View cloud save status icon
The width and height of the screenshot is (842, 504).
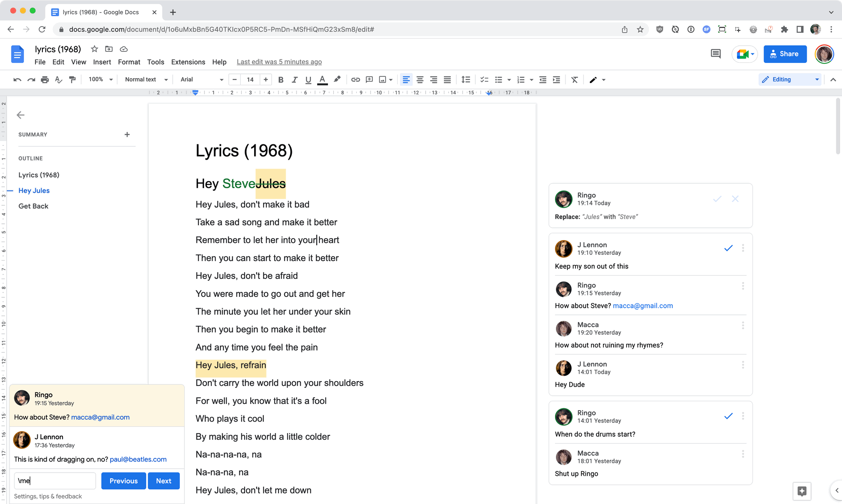pos(123,49)
